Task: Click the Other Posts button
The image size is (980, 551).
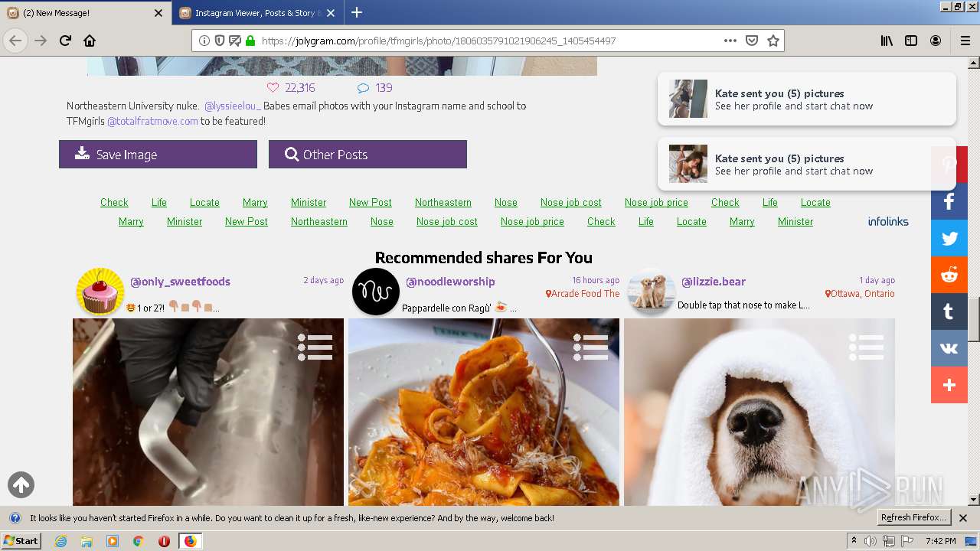Action: tap(367, 155)
